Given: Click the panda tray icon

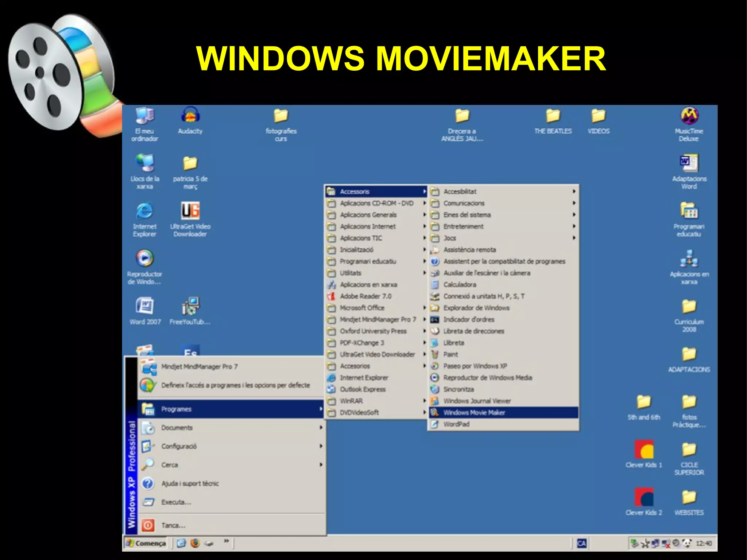Looking at the screenshot, I should coord(686,543).
